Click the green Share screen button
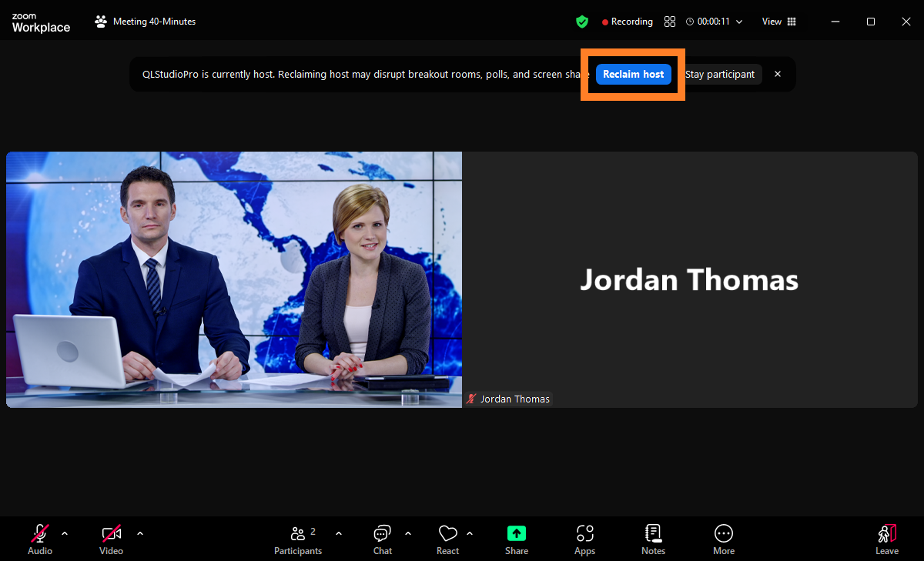The width and height of the screenshot is (924, 561). 517,539
